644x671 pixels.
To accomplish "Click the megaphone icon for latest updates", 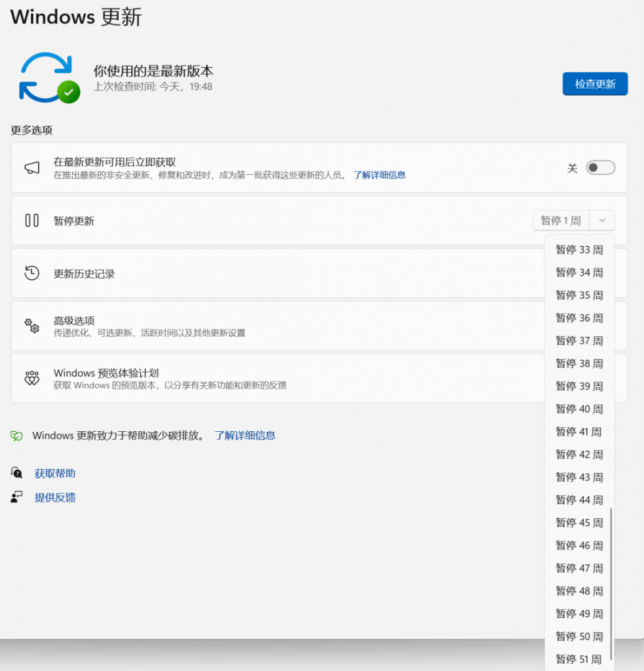I will point(31,168).
